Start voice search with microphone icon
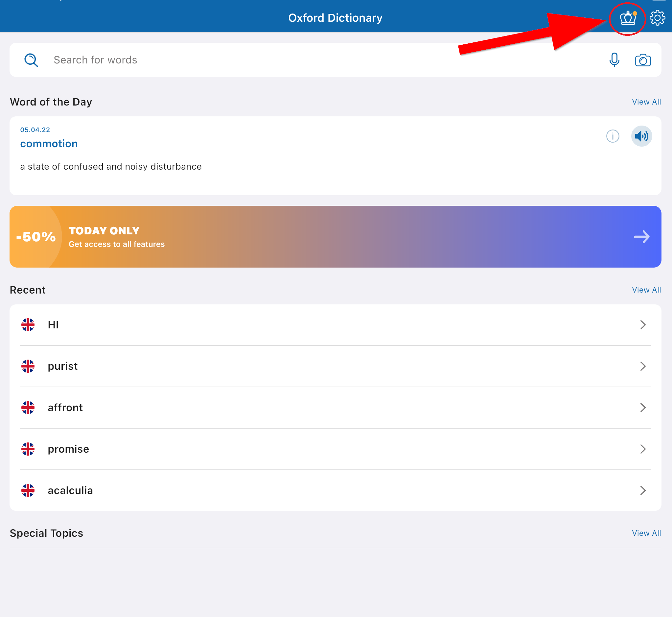This screenshot has width=672, height=617. pos(614,60)
